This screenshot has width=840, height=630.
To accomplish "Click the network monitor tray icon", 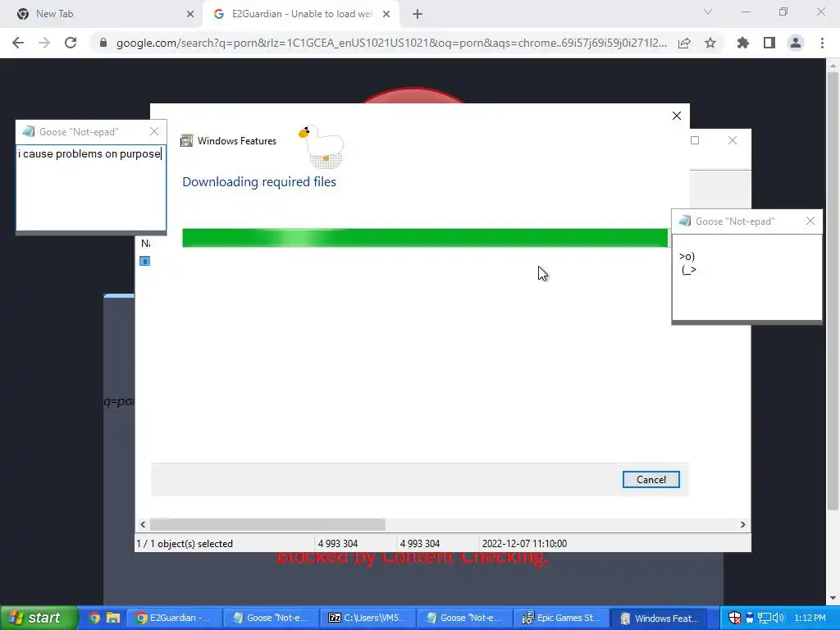I will pyautogui.click(x=764, y=618).
